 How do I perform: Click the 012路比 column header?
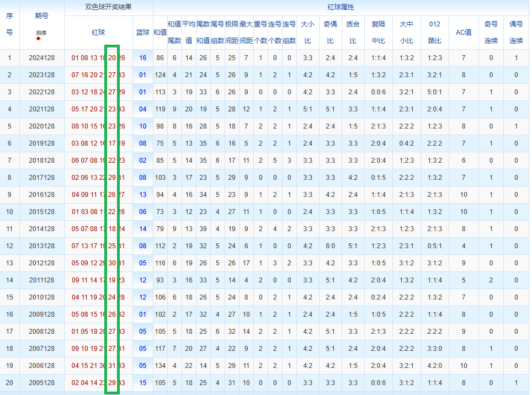tap(435, 33)
